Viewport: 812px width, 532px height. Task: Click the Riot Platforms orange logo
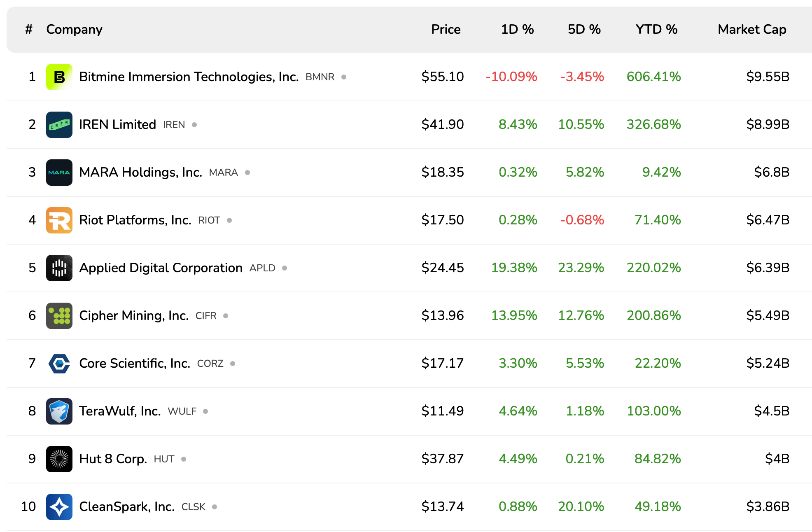coord(59,220)
